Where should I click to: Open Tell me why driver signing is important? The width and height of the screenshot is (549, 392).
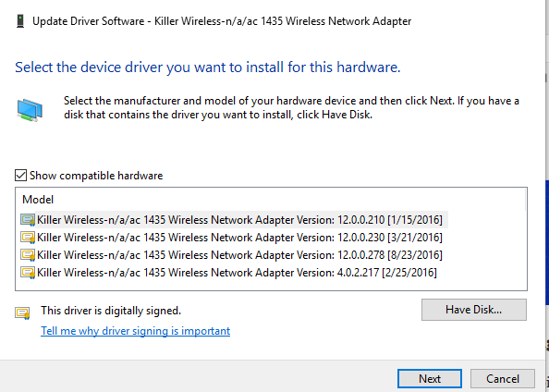point(135,331)
